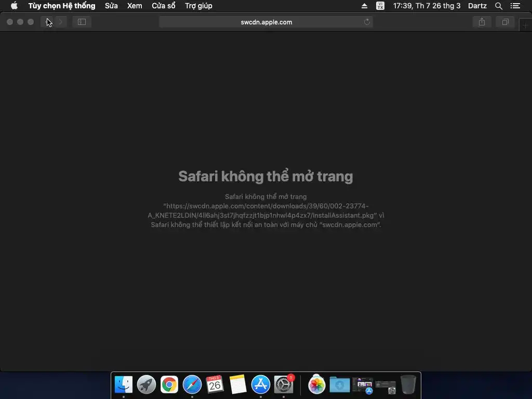Screen dimensions: 532x399
Task: Open Calendar showing 26 in Dock
Action: [x=215, y=385]
